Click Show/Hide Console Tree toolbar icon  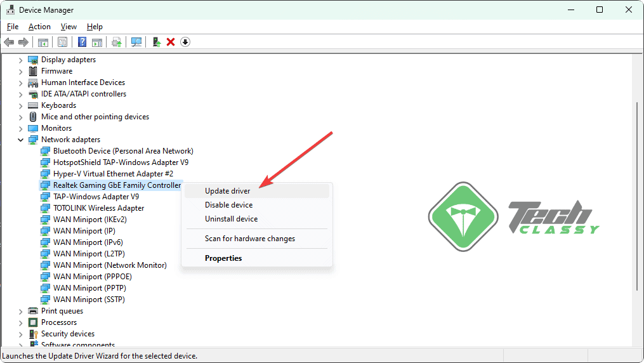[43, 42]
